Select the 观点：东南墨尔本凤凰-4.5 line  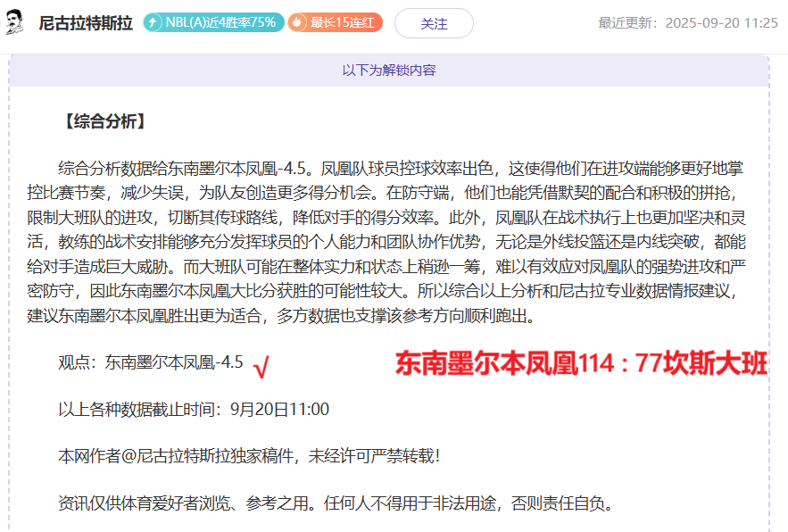click(x=151, y=362)
